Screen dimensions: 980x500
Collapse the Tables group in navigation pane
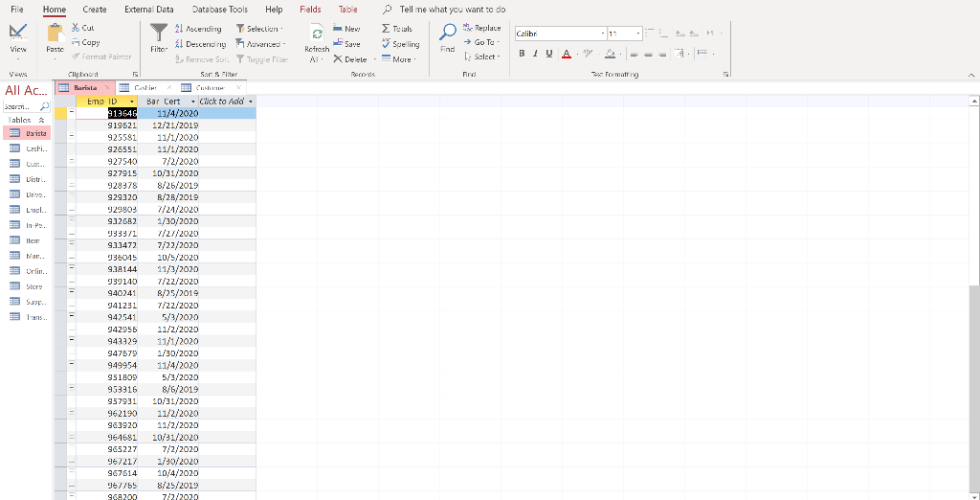[x=41, y=120]
